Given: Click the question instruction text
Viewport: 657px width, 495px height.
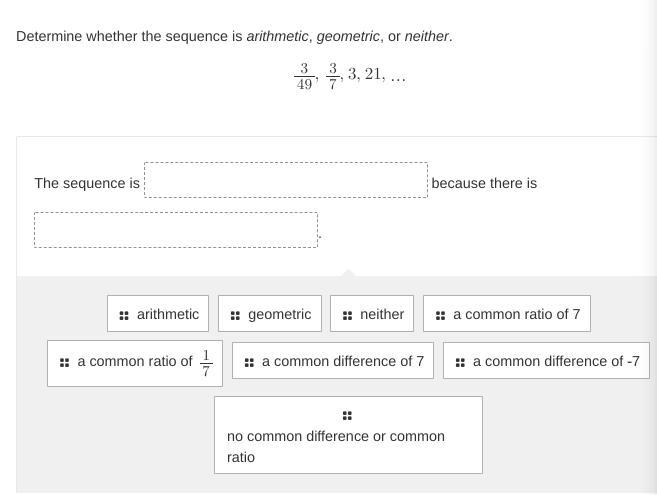Looking at the screenshot, I should pyautogui.click(x=234, y=36).
